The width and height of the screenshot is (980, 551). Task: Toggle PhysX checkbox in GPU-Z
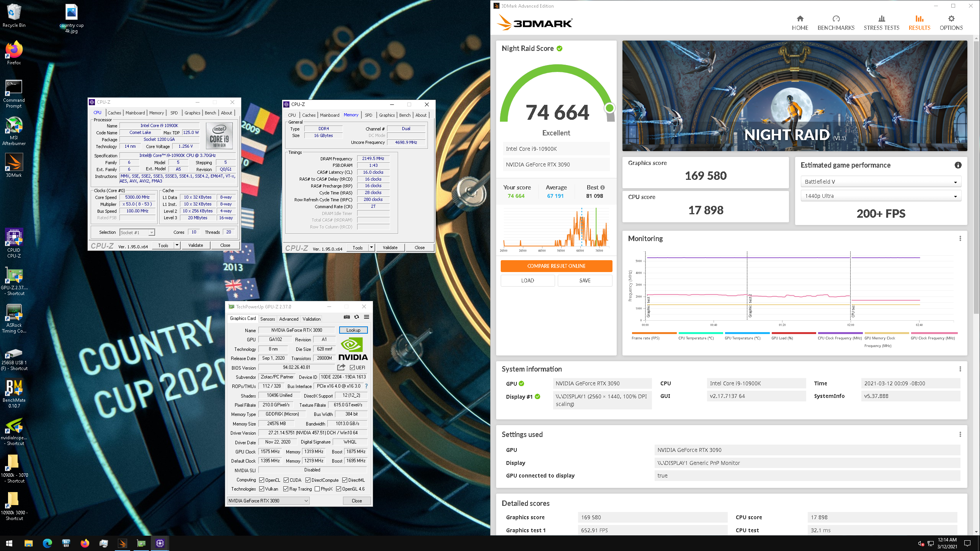pyautogui.click(x=317, y=489)
